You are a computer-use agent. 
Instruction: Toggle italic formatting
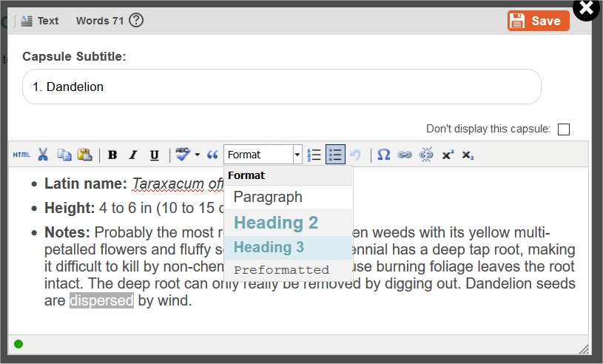[133, 155]
